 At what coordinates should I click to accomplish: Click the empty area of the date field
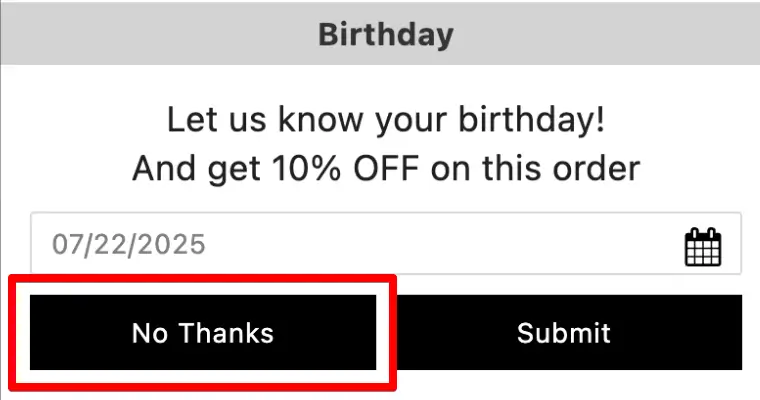[436, 243]
